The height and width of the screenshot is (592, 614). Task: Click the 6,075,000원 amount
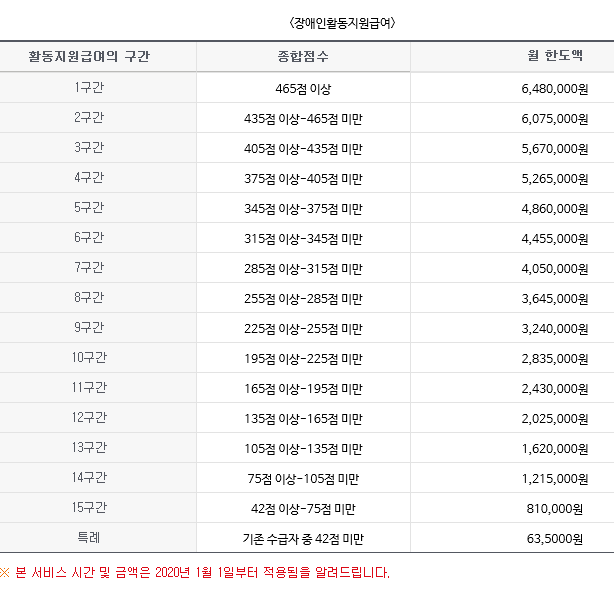(x=555, y=119)
